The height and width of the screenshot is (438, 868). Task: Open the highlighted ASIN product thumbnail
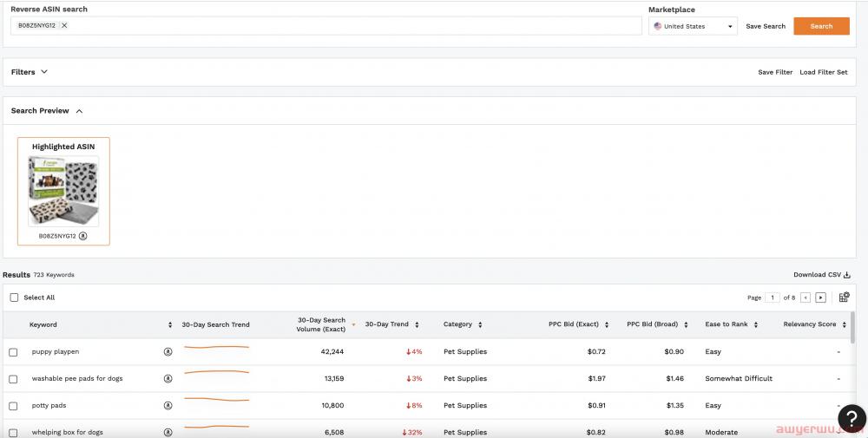[63, 191]
